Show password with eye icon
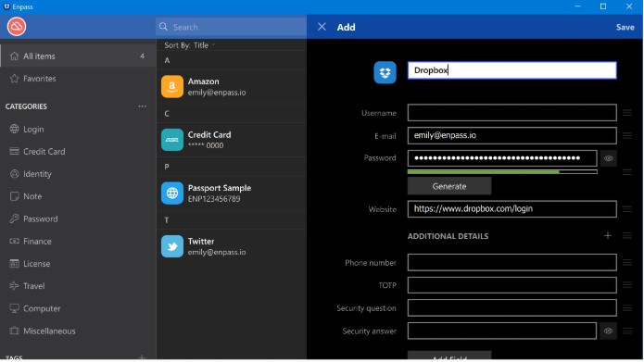The width and height of the screenshot is (644, 362). click(x=609, y=158)
